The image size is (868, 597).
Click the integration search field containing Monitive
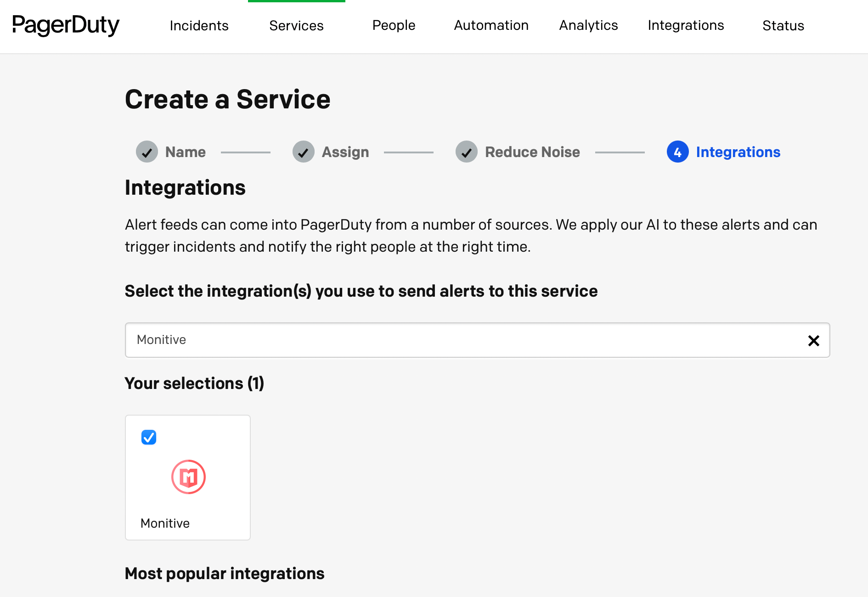[x=478, y=340]
